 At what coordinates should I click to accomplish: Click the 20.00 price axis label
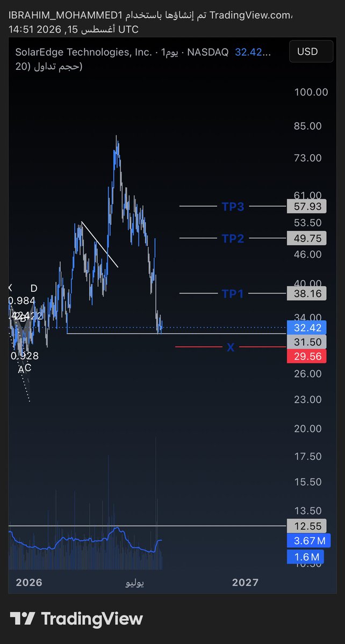coord(308,429)
